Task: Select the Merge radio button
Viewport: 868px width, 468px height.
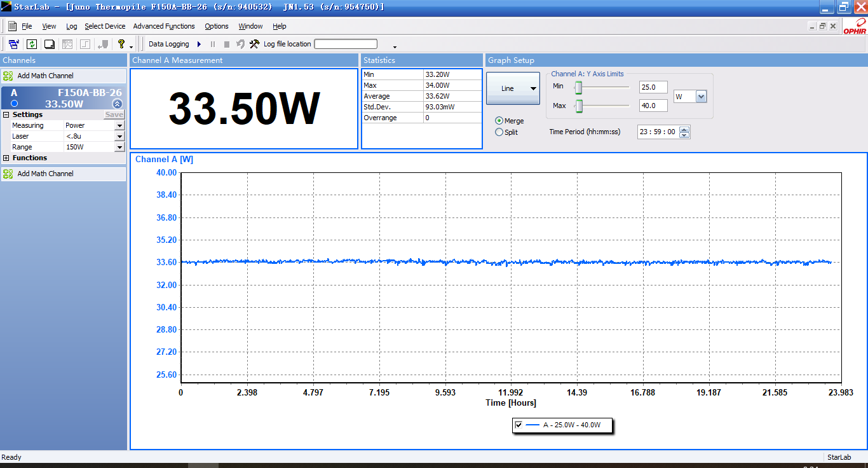Action: click(499, 121)
